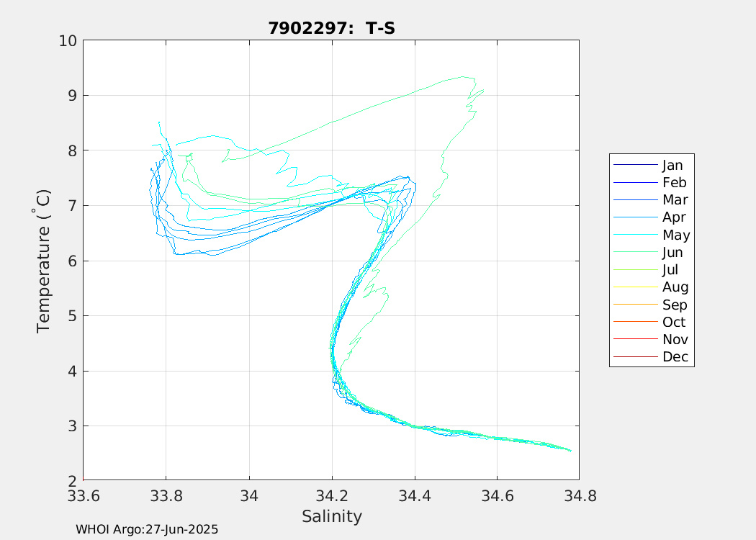756x540 pixels.
Task: Select the May legend entry
Action: click(x=652, y=235)
